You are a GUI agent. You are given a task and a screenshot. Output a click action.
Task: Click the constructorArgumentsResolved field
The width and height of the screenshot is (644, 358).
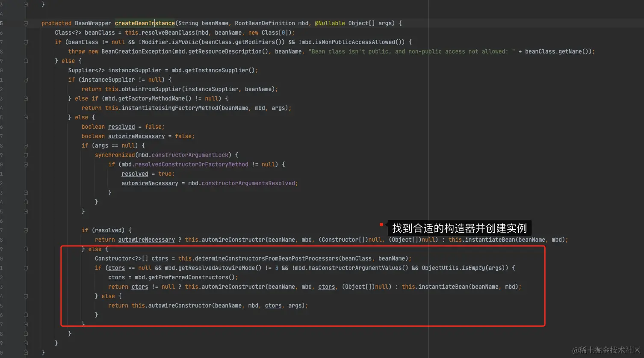pos(248,183)
